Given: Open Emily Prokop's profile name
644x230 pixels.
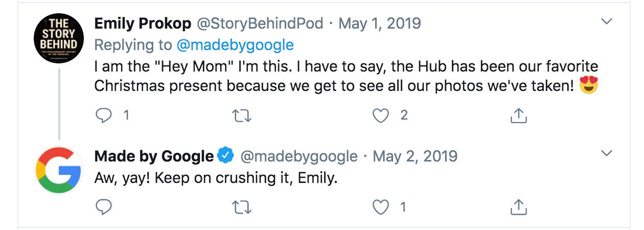Looking at the screenshot, I should click(x=143, y=23).
